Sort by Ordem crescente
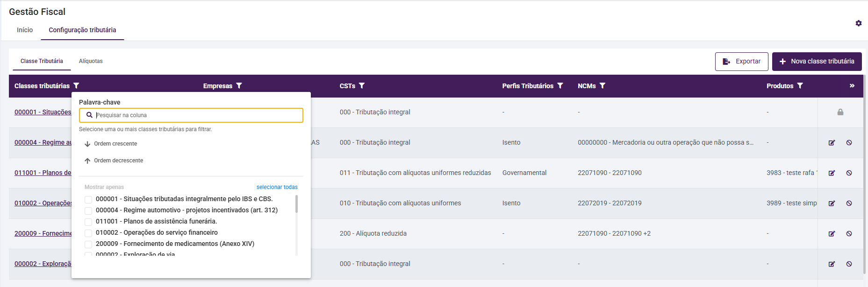This screenshot has height=287, width=868. pyautogui.click(x=115, y=144)
